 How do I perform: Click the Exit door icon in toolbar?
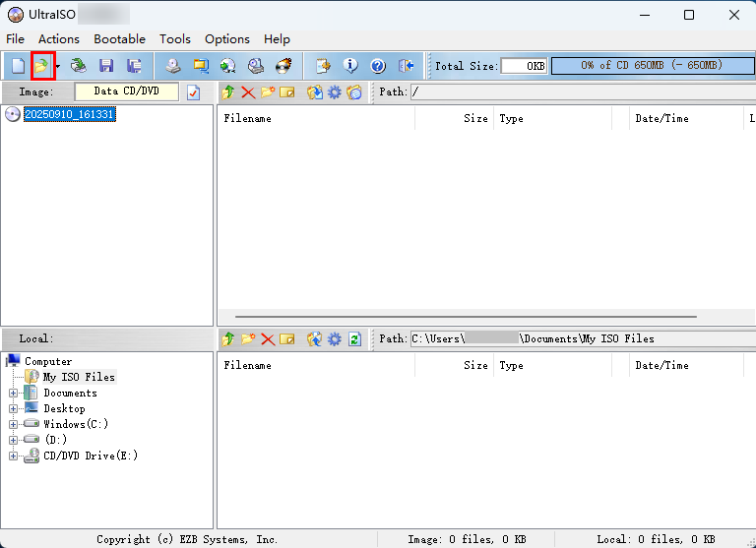(x=406, y=66)
